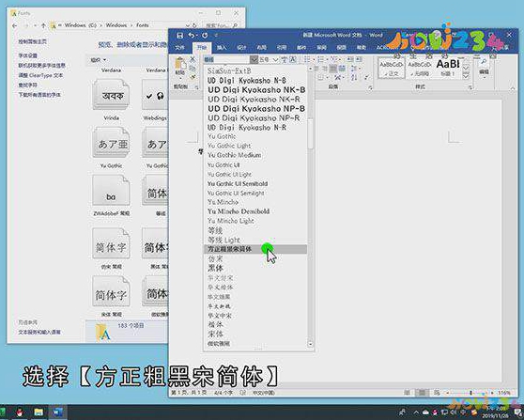
Task: Toggle the spell check icon in Word's status bar
Action: 243,393
